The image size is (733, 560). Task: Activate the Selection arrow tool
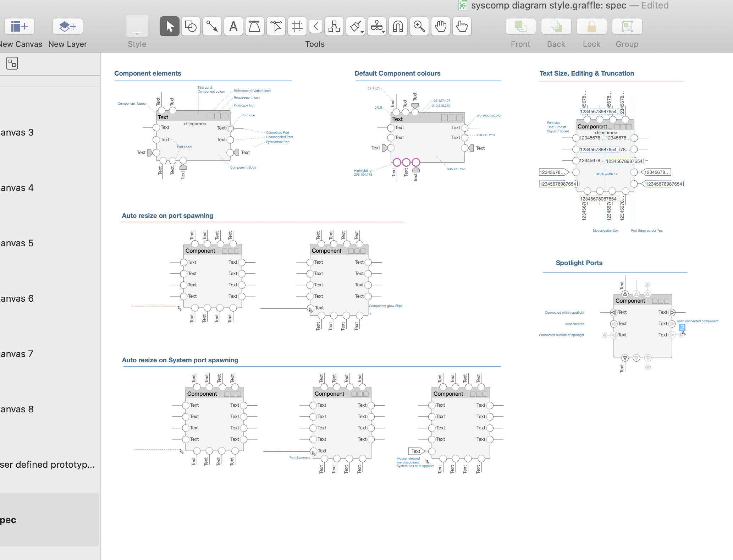170,27
